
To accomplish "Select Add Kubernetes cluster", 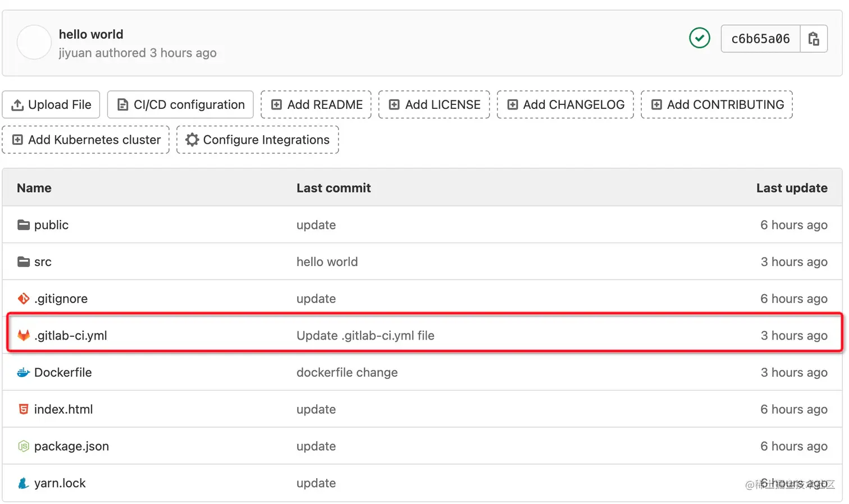I will pyautogui.click(x=86, y=140).
